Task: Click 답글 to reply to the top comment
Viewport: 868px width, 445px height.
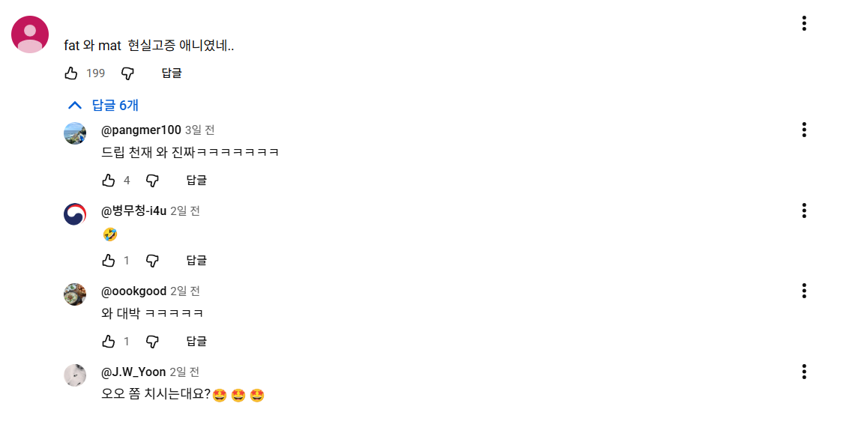Action: (x=172, y=73)
